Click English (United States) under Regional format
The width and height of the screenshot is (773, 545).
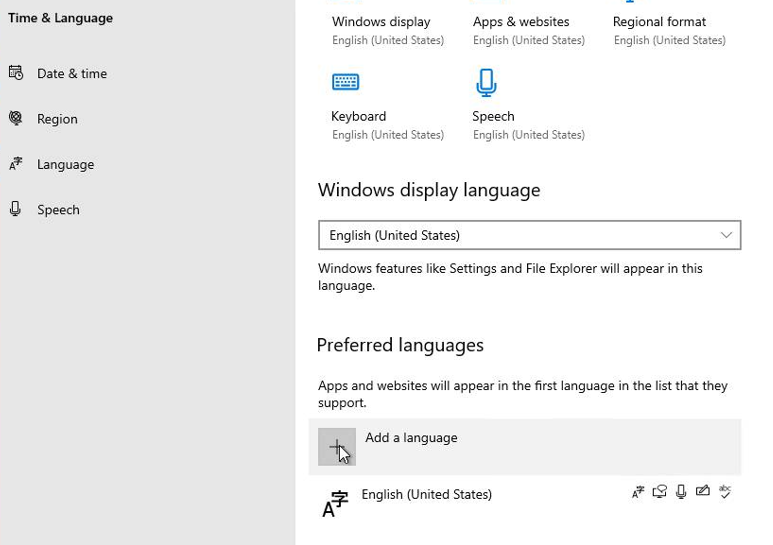(x=669, y=40)
